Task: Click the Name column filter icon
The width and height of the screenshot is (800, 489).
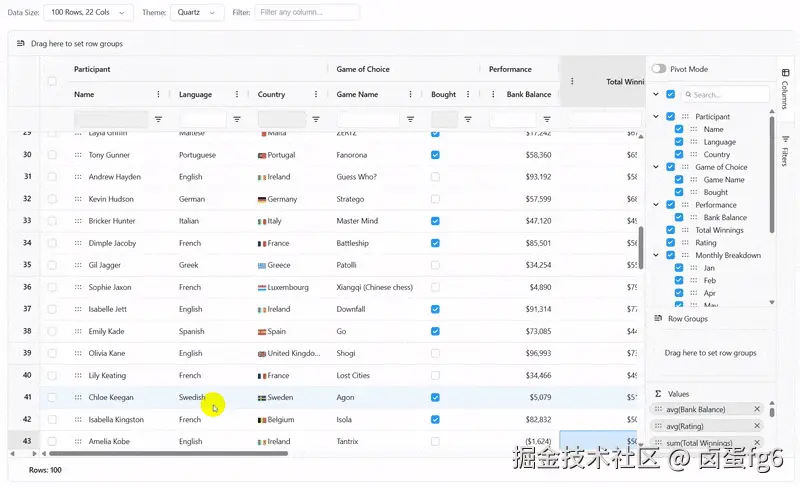Action: click(159, 119)
